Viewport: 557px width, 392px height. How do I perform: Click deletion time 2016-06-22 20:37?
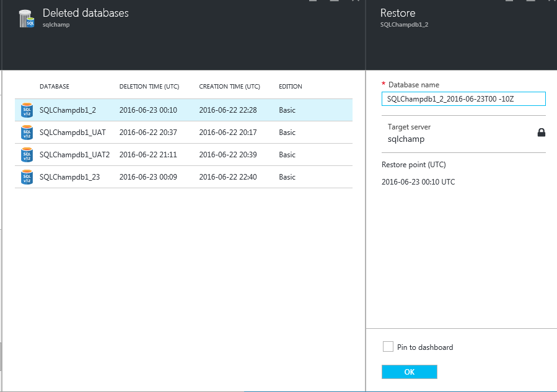coord(148,133)
